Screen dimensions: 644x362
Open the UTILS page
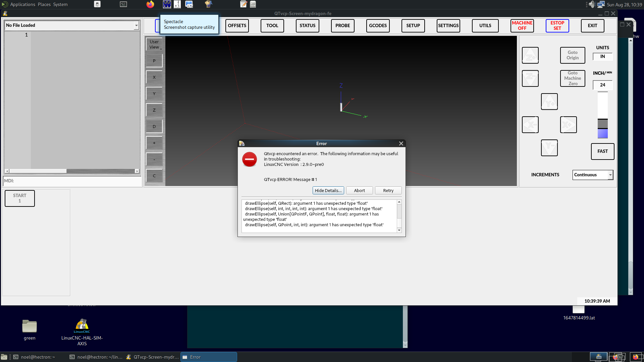pos(485,25)
